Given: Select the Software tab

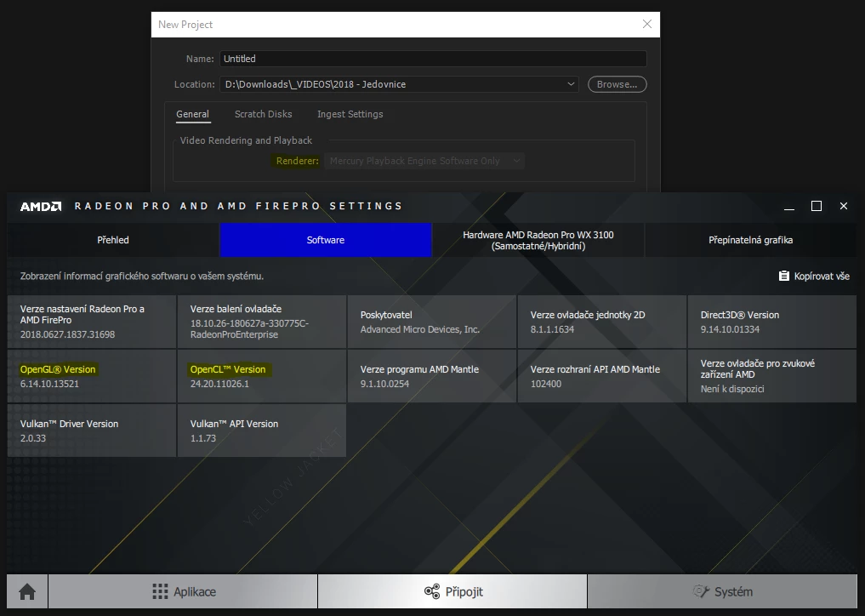Looking at the screenshot, I should click(x=326, y=240).
